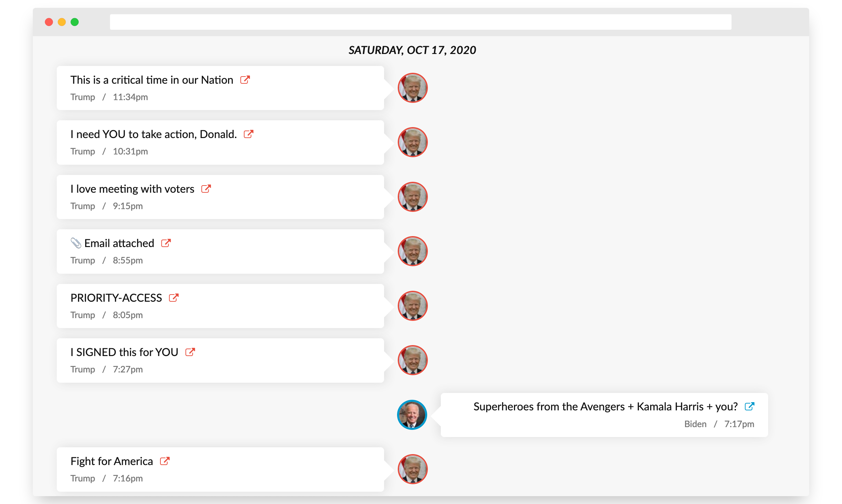This screenshot has width=842, height=504.
Task: Open the 'I love meeting with voters' email title
Action: pos(132,189)
